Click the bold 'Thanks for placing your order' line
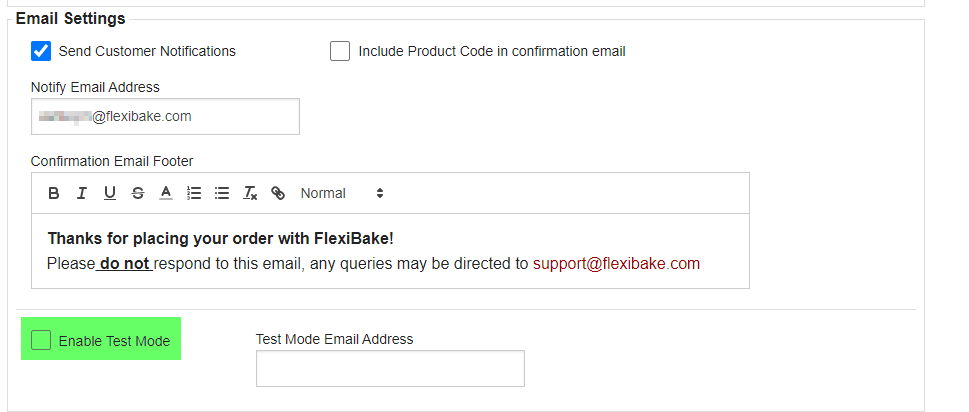The width and height of the screenshot is (969, 412). tap(221, 238)
